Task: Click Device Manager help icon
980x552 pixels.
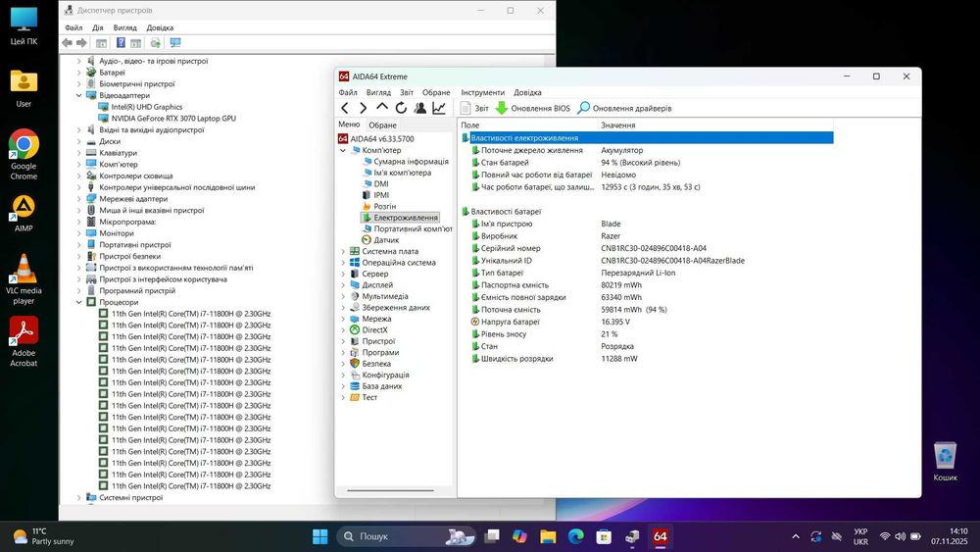Action: click(121, 42)
